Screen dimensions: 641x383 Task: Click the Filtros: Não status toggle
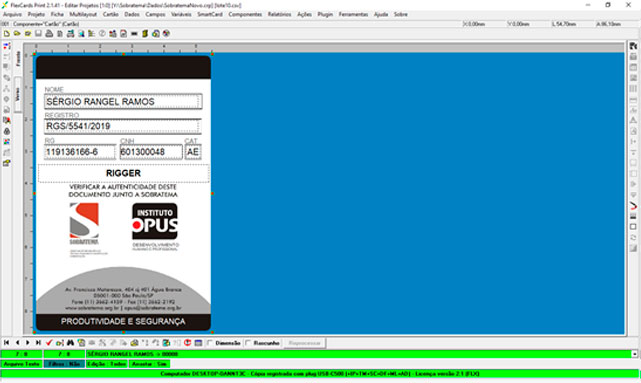[64, 364]
